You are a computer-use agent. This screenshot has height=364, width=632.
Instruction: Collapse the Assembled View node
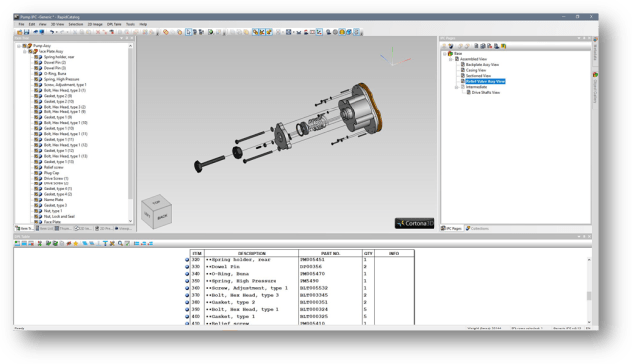451,59
